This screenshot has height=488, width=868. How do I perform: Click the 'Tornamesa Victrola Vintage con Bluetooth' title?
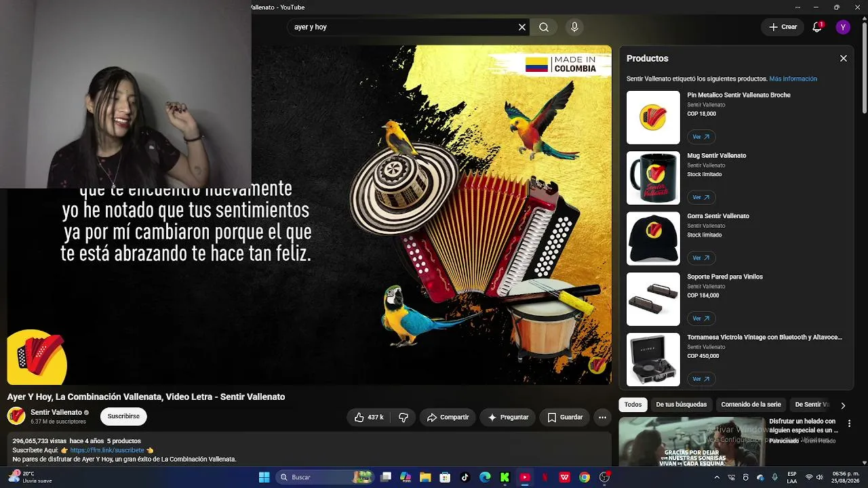pyautogui.click(x=764, y=337)
